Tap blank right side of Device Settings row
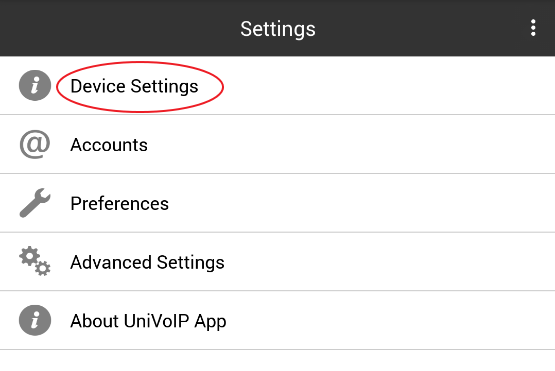Screen dimensions: 555x371 [389, 86]
